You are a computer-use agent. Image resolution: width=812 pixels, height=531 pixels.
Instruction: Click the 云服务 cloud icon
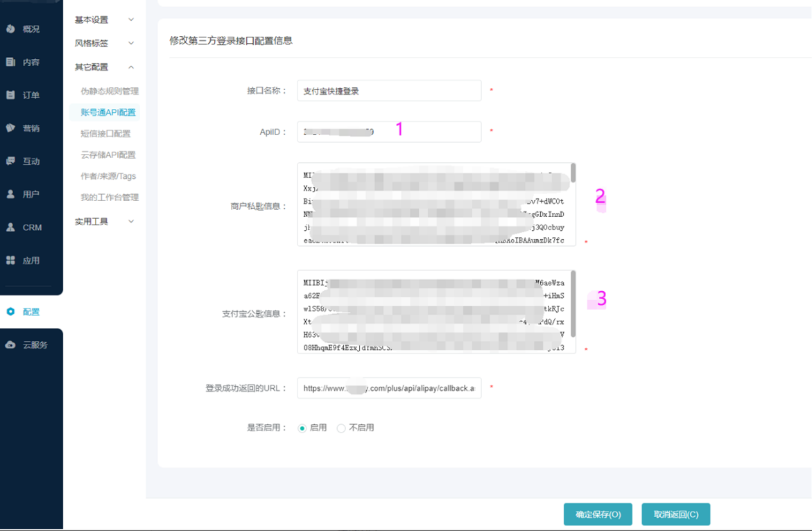[x=10, y=345]
